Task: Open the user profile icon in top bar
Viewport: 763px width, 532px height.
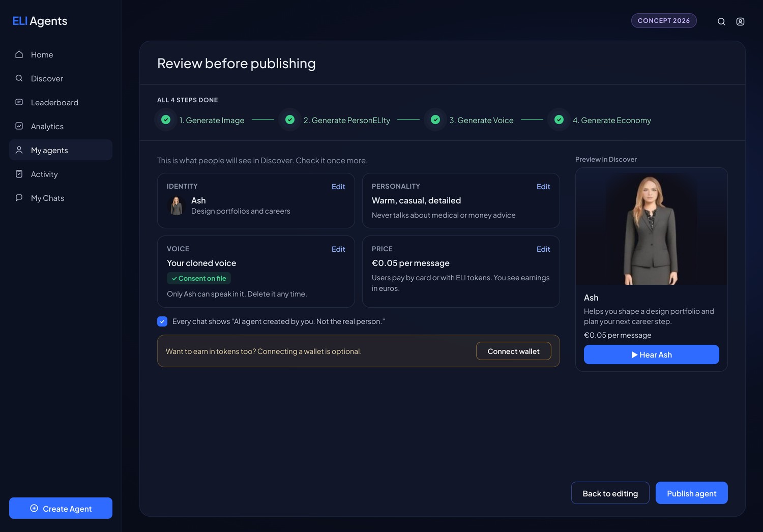Action: [x=741, y=21]
